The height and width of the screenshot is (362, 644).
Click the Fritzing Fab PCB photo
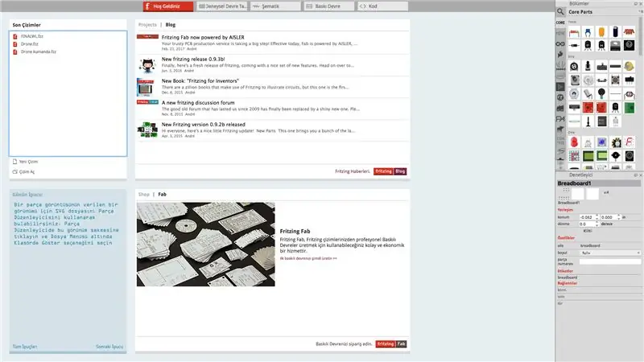point(206,245)
